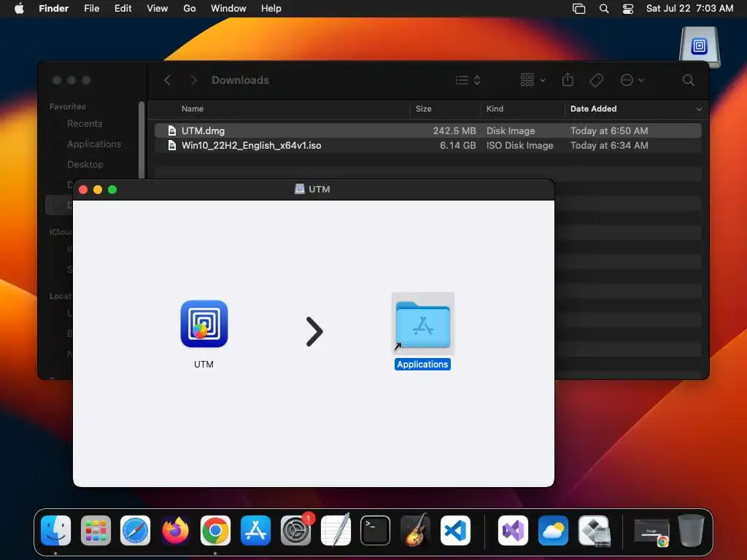Zoom the UTM installer window with green button
The width and height of the screenshot is (747, 560).
[x=112, y=190]
